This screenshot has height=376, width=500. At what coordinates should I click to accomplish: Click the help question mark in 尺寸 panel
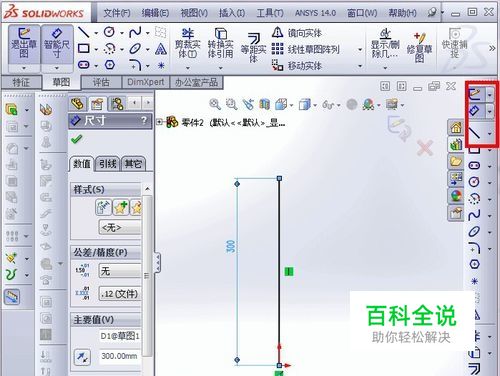click(144, 120)
